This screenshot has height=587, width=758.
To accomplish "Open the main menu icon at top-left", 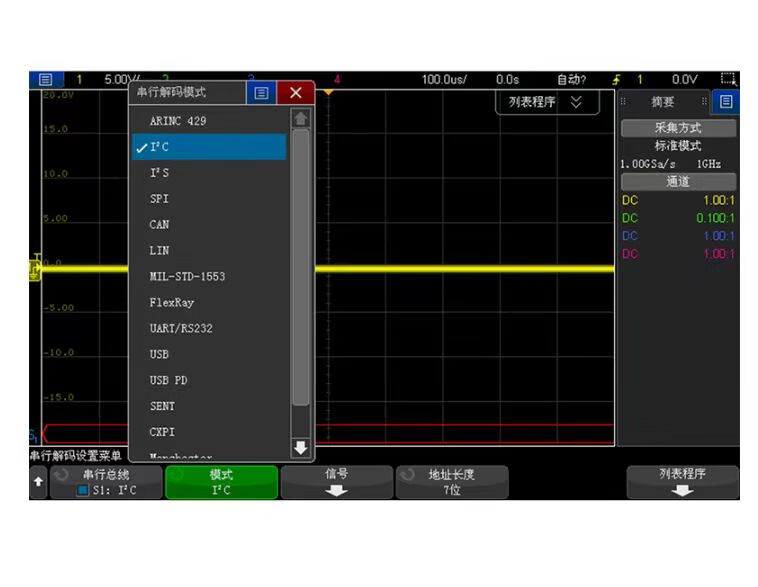I will [45, 79].
